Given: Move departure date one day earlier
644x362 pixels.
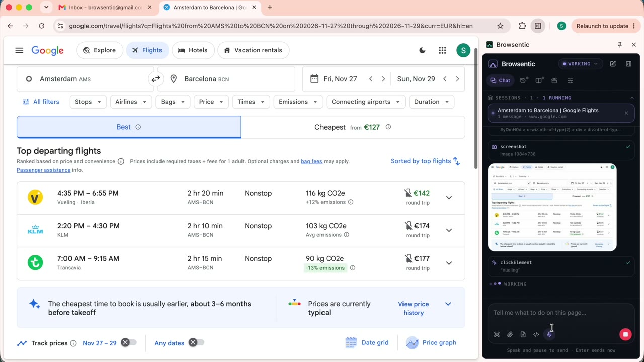Looking at the screenshot, I should pos(371,79).
